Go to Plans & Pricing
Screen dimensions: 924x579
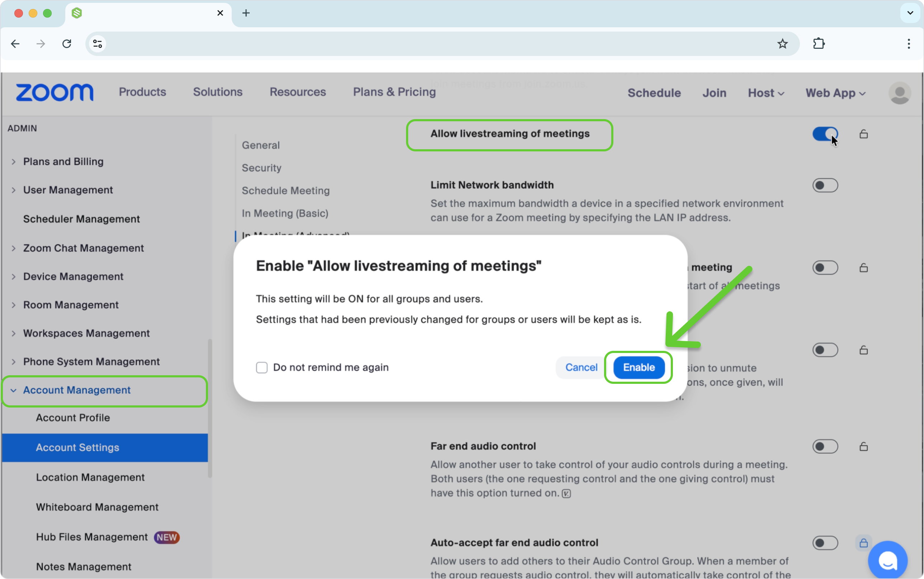tap(394, 92)
